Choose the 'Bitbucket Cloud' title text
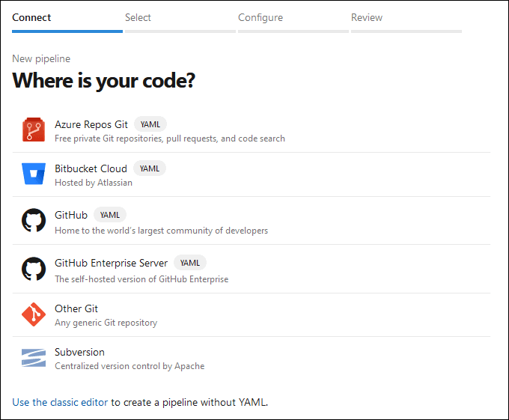Viewport: 509px width, 420px height. [91, 168]
